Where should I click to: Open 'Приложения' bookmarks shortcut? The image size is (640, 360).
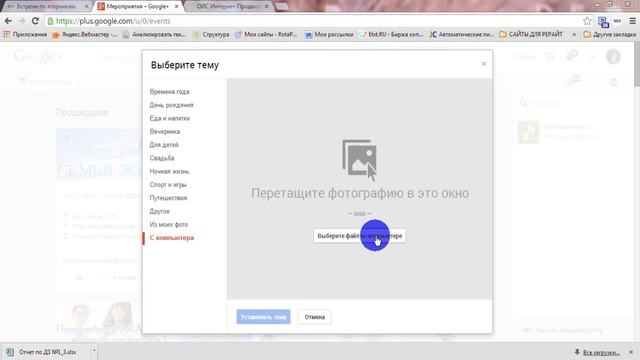25,35
